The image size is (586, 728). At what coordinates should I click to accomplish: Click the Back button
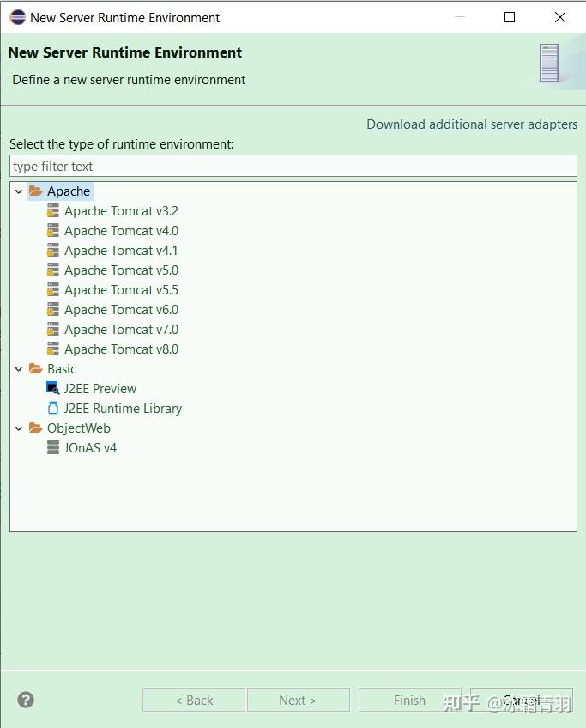coord(194,700)
